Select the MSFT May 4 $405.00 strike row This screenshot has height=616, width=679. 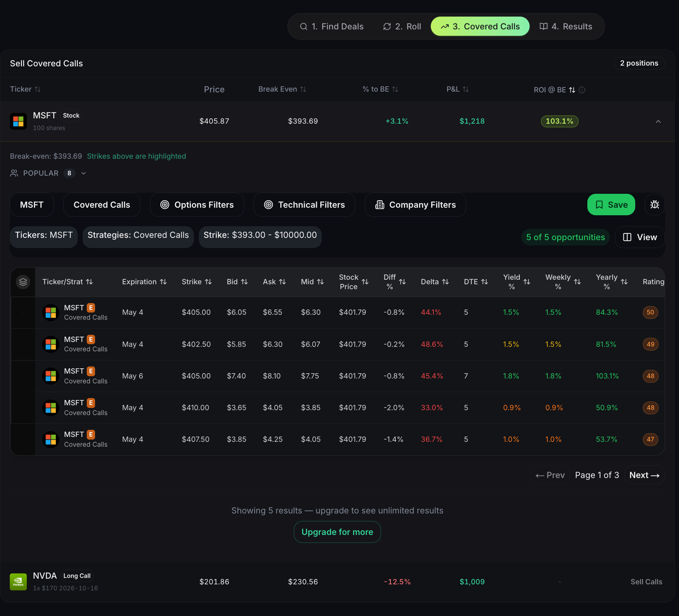point(338,313)
